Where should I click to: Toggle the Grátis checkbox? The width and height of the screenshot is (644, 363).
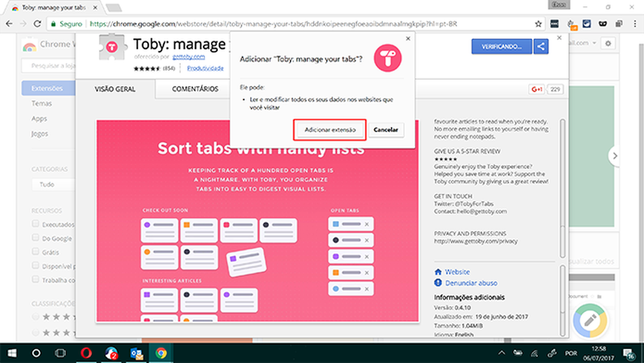point(35,252)
